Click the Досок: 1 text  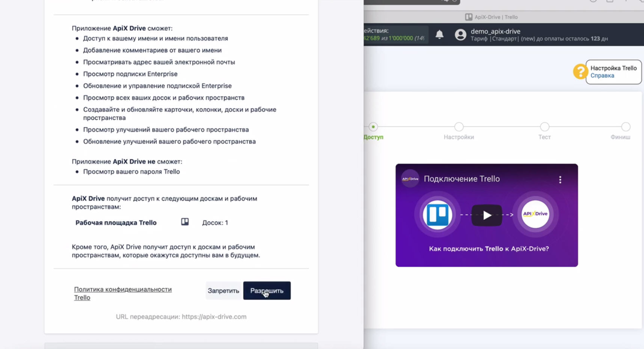(x=215, y=222)
